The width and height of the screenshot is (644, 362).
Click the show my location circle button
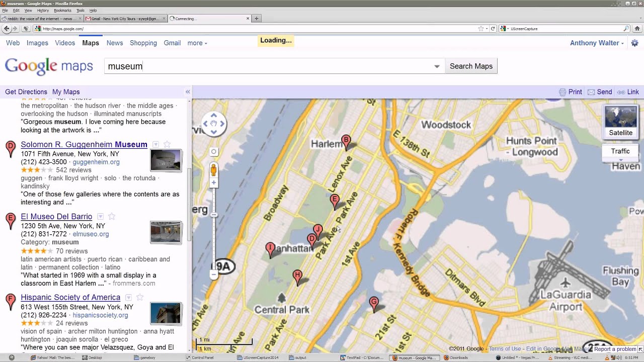click(x=213, y=151)
